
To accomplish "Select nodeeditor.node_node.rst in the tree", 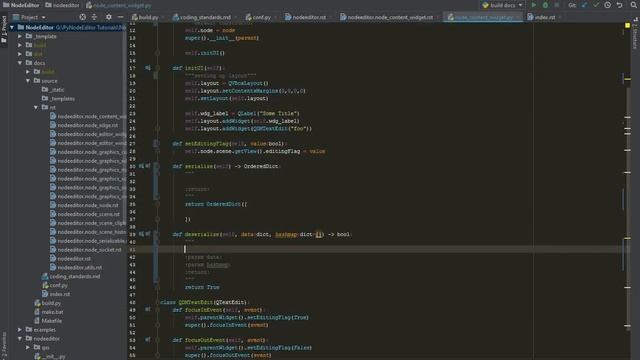I will [x=88, y=205].
